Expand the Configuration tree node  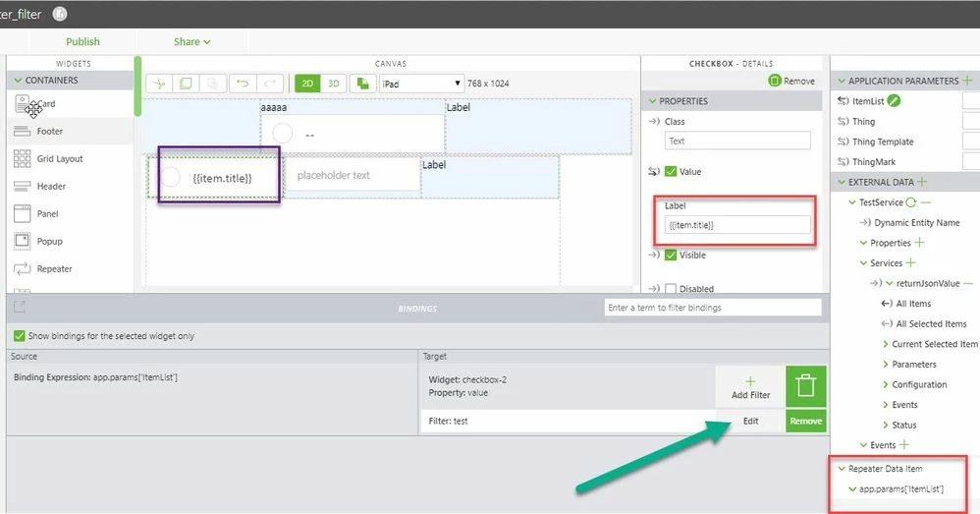click(x=885, y=384)
